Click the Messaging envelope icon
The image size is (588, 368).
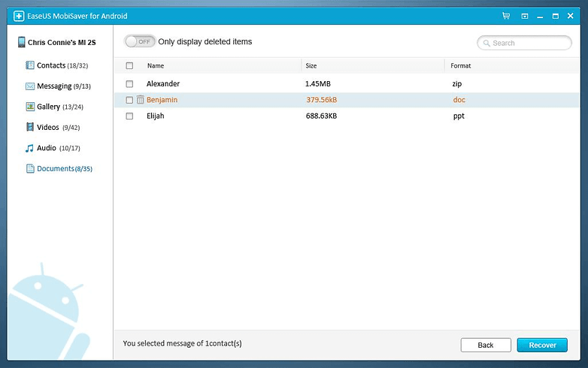tap(30, 86)
